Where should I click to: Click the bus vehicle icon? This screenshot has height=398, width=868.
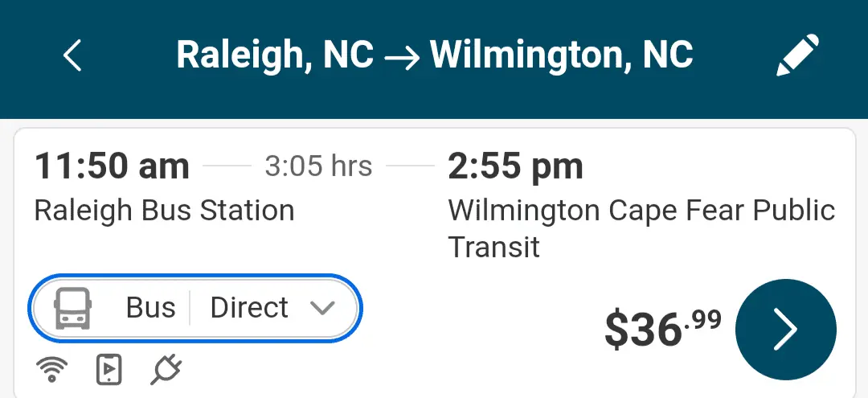click(72, 309)
